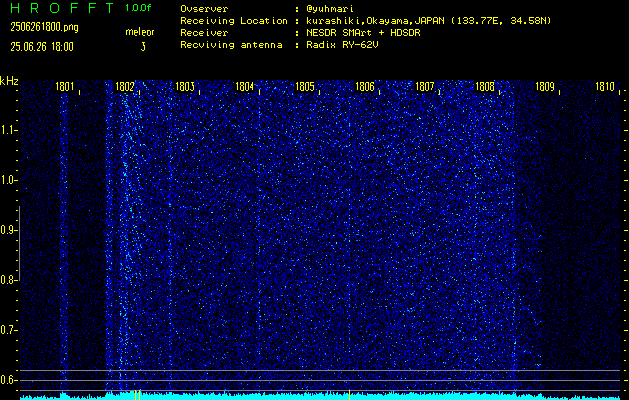Click the 1808 time marker

click(485, 87)
